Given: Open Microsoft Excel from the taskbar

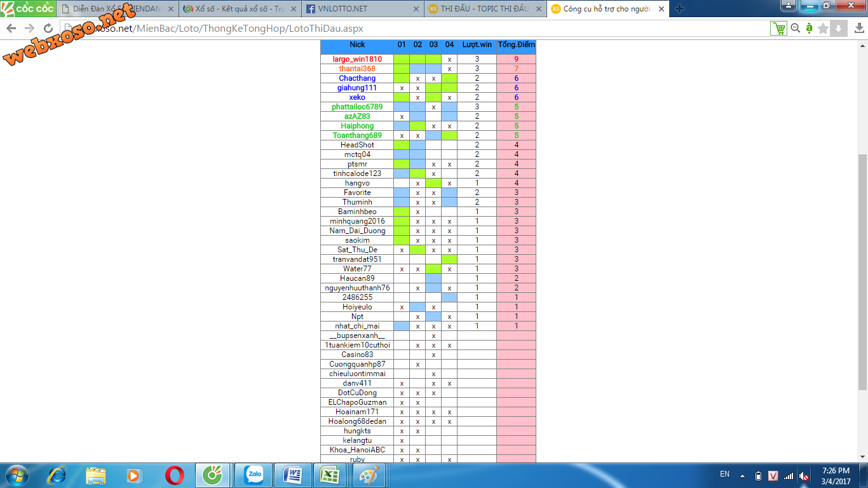Looking at the screenshot, I should coord(329,475).
